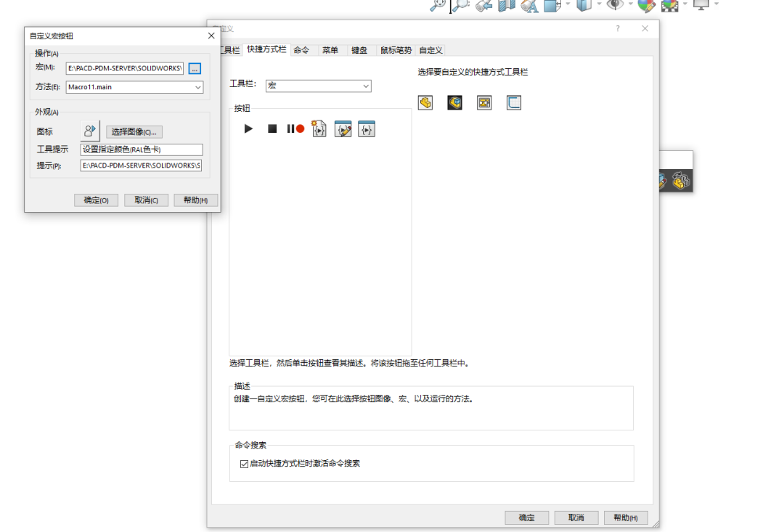The height and width of the screenshot is (532, 784).
Task: Click the macro button icon preview swatch
Action: [89, 131]
